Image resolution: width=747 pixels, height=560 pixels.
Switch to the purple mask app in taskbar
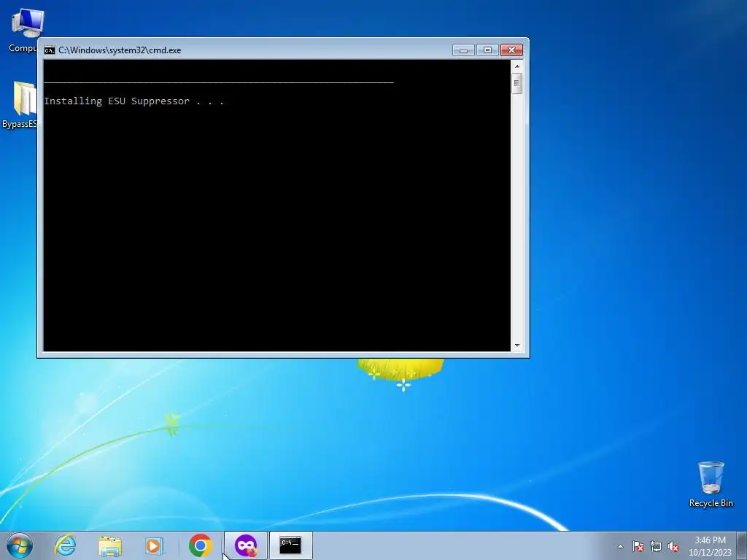[x=246, y=545]
